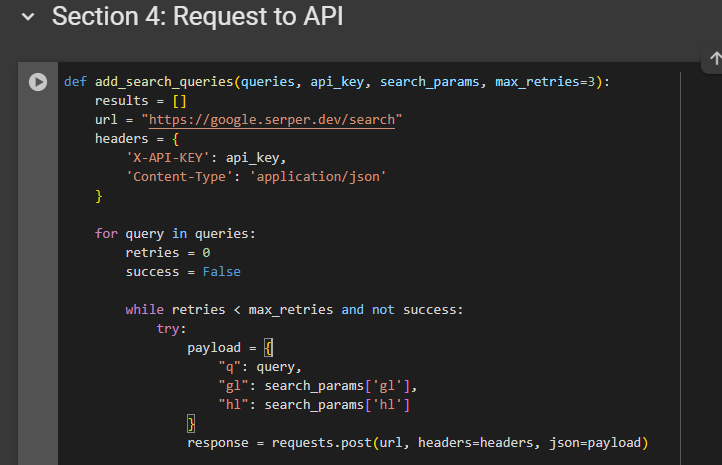Click the requests.post call line
This screenshot has height=465, width=722.
[418, 443]
